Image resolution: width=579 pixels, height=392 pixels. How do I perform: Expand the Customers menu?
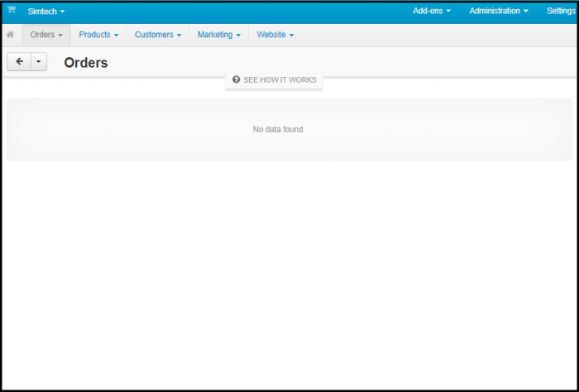tap(158, 35)
